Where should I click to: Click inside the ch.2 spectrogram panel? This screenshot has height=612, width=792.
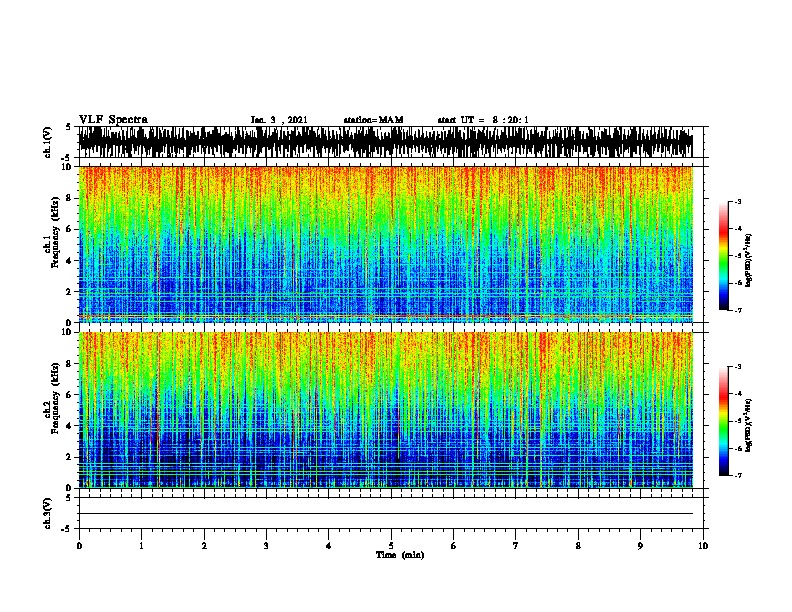[386, 410]
